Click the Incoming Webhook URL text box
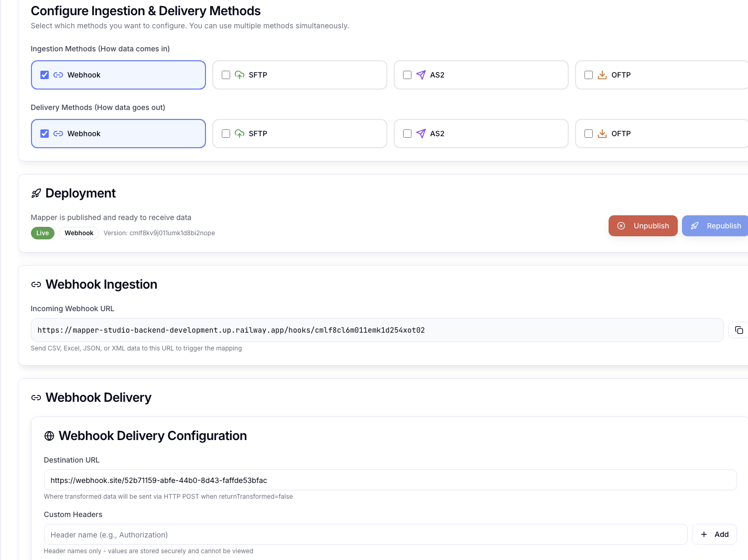 pos(377,330)
